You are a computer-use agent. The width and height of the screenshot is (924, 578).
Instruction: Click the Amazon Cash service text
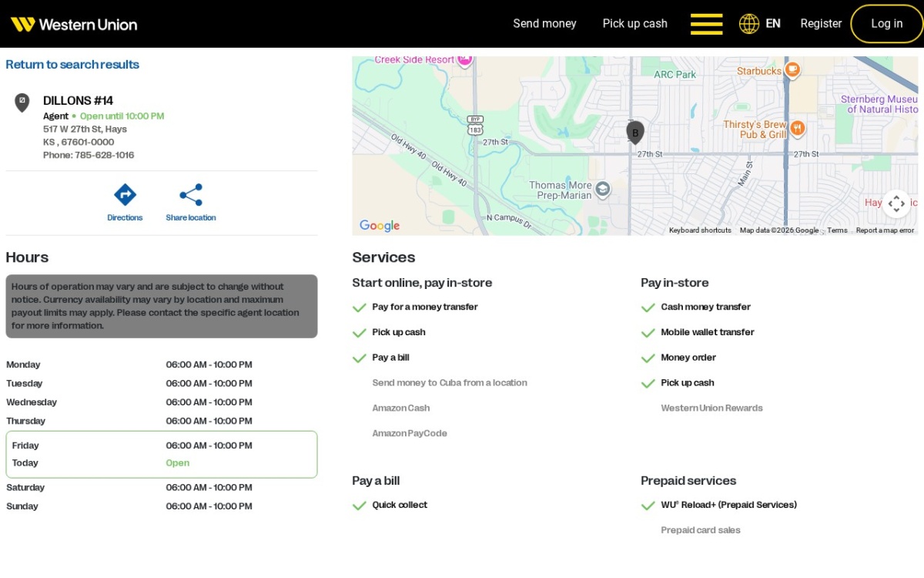(400, 408)
